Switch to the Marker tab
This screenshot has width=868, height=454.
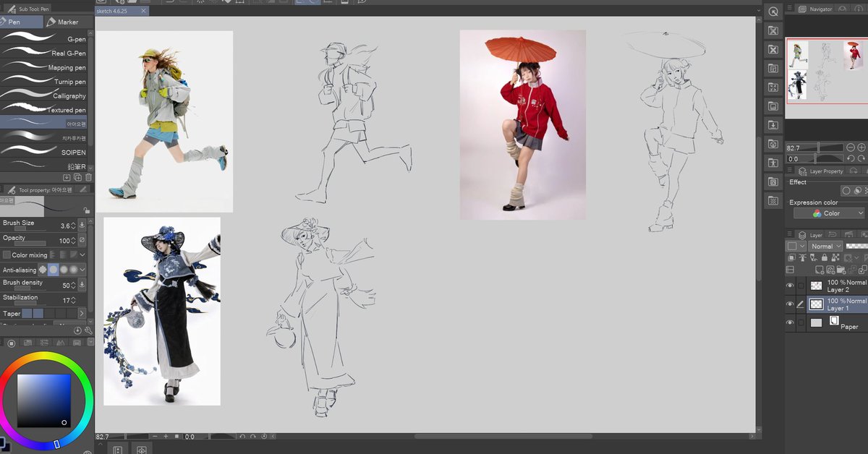(x=63, y=22)
